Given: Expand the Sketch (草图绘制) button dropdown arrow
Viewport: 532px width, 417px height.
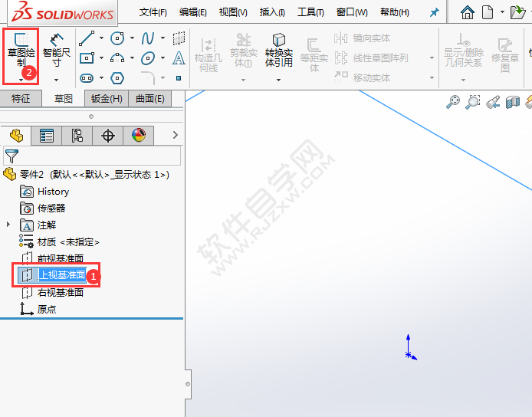Looking at the screenshot, I should (21, 80).
